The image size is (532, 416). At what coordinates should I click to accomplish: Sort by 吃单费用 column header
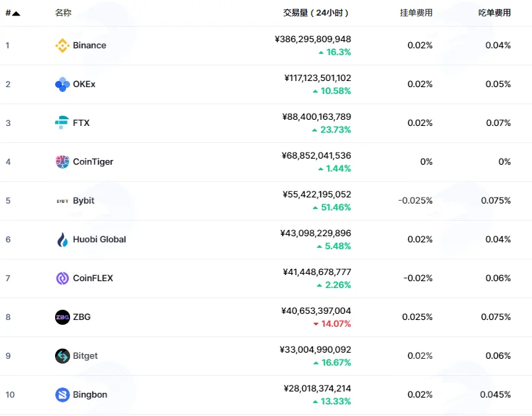[495, 13]
